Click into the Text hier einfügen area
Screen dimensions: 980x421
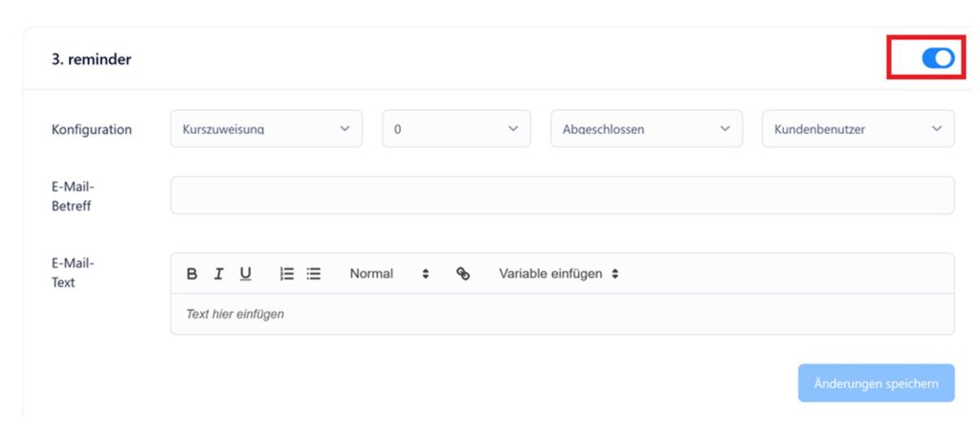pos(563,314)
